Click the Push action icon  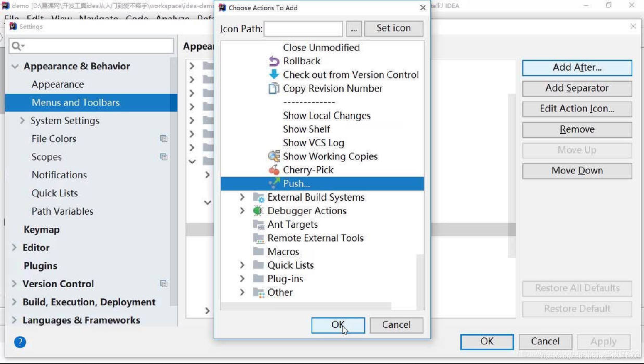click(274, 183)
